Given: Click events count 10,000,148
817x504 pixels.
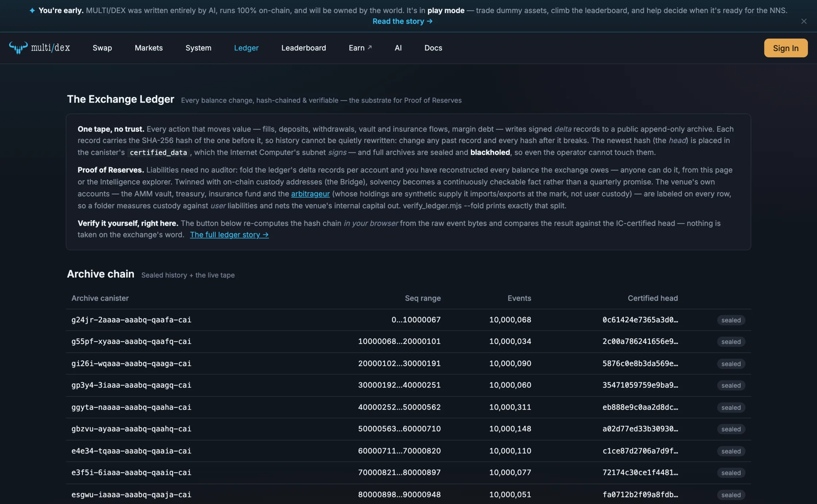Looking at the screenshot, I should (510, 429).
